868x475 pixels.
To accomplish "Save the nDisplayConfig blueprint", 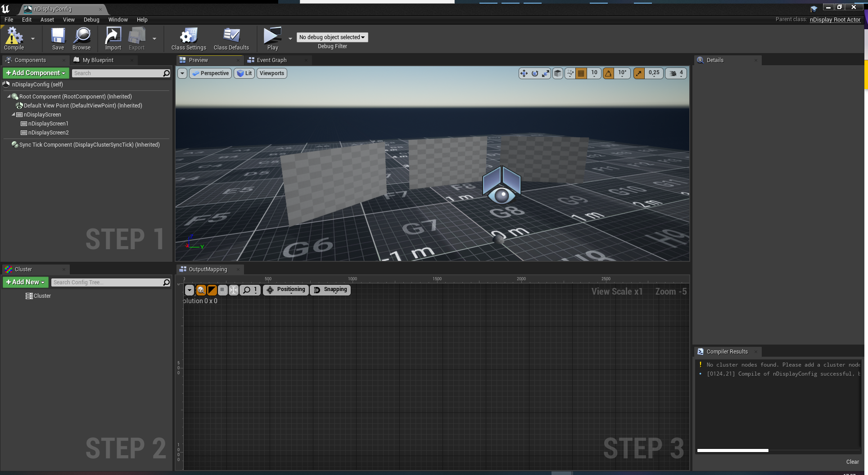I will (58, 38).
